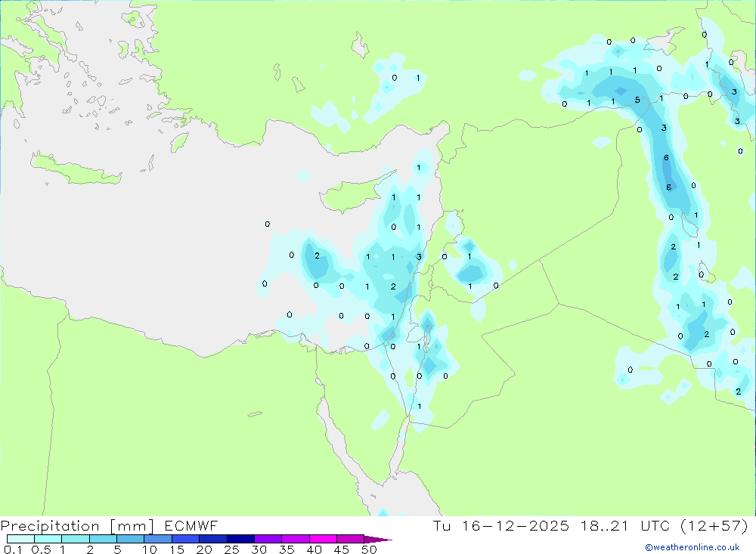Click the legend label '30'
The width and height of the screenshot is (756, 554).
259,549
